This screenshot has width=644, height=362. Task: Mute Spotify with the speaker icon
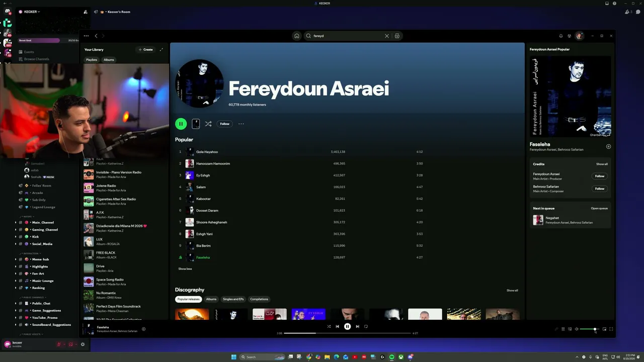[x=577, y=329]
